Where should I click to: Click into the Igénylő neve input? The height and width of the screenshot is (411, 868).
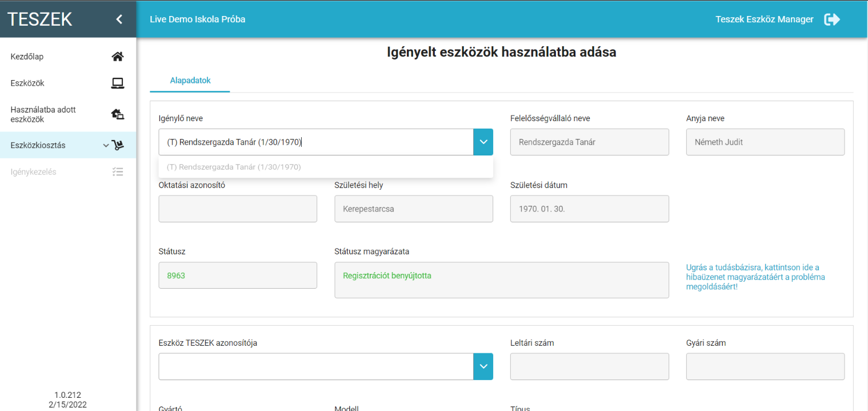316,142
